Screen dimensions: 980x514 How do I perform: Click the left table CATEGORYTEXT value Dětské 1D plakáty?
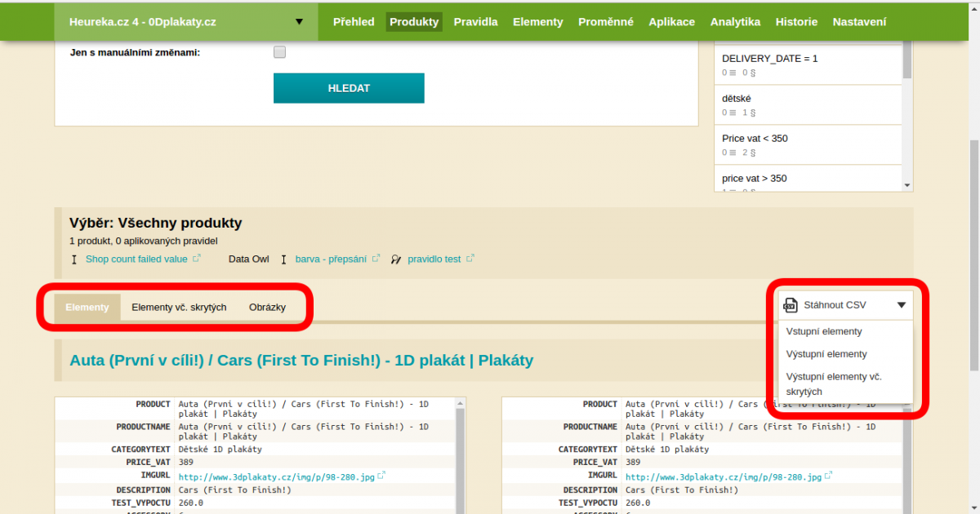coord(220,450)
